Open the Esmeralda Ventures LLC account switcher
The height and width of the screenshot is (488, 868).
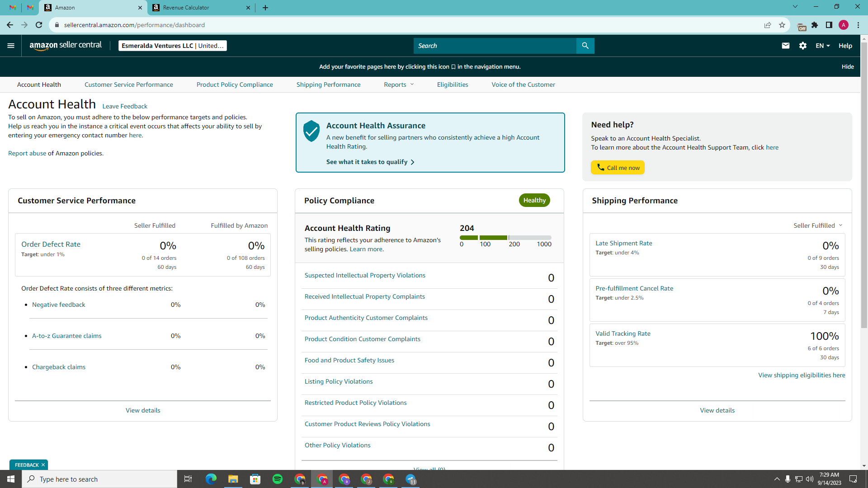(173, 46)
